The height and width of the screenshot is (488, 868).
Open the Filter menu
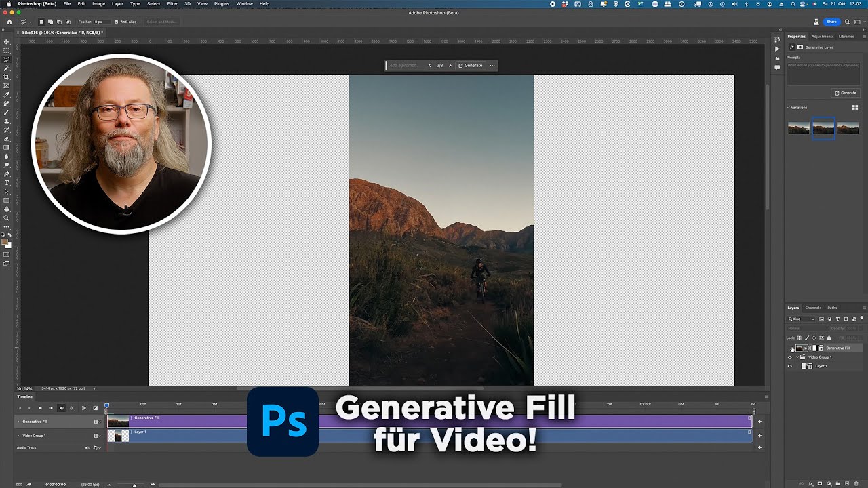click(x=172, y=4)
